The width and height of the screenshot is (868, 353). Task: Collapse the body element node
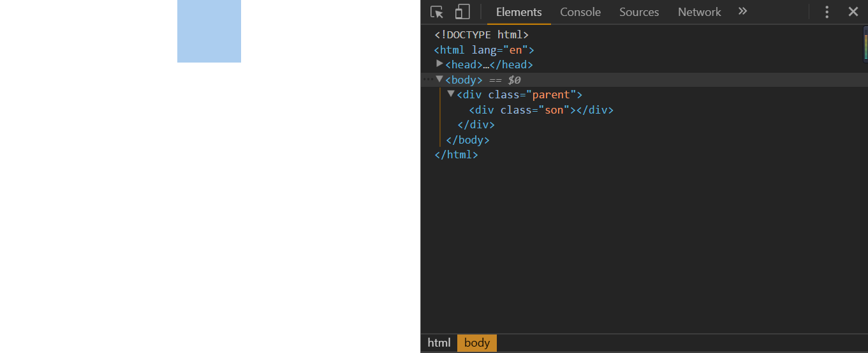coord(439,79)
